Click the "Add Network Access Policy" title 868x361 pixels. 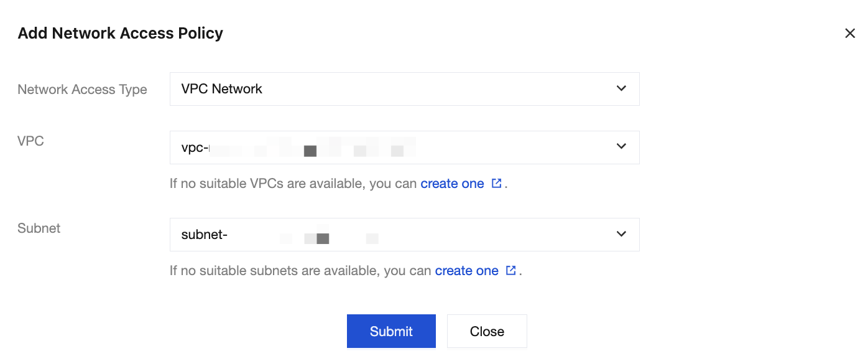(121, 33)
